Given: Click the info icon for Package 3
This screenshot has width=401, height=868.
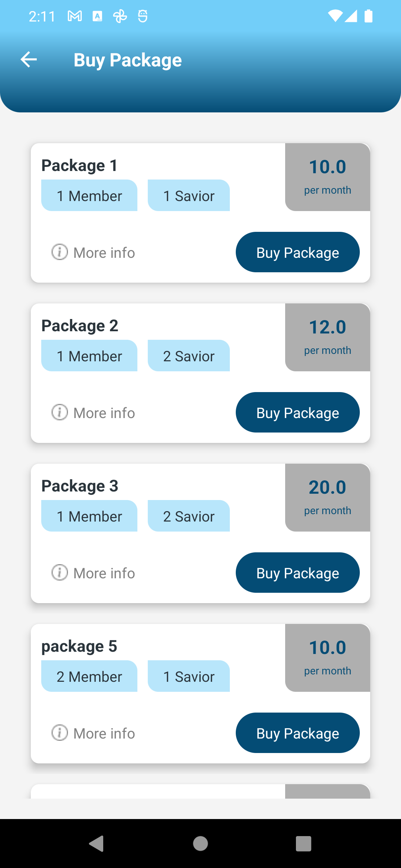Looking at the screenshot, I should [59, 573].
